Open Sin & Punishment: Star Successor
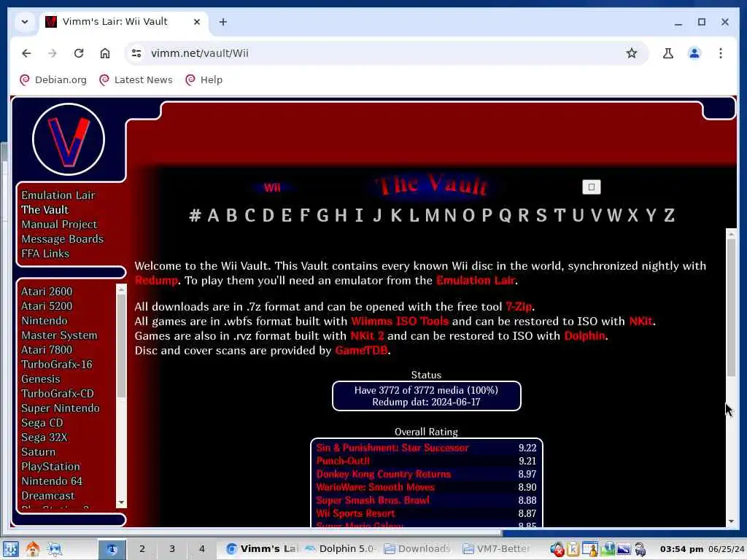Viewport: 747px width, 560px height. (x=392, y=448)
